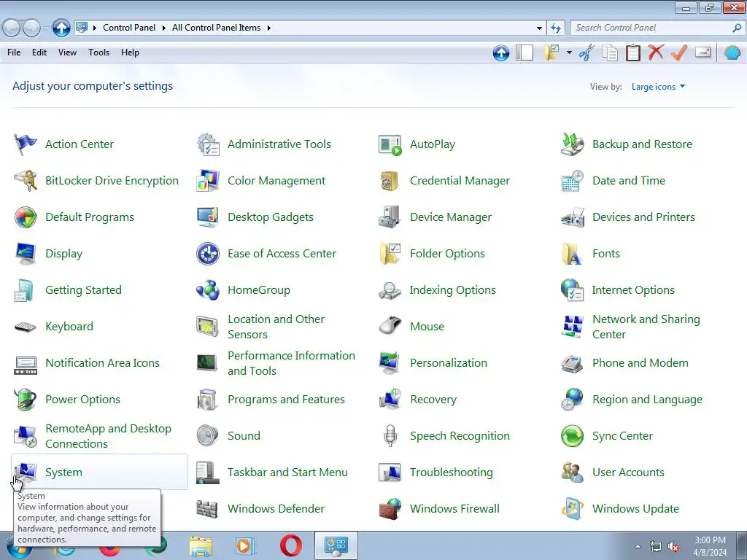Screen dimensions: 747x560
Task: Click the blue Up arrow beside address bar
Action: coord(61,28)
